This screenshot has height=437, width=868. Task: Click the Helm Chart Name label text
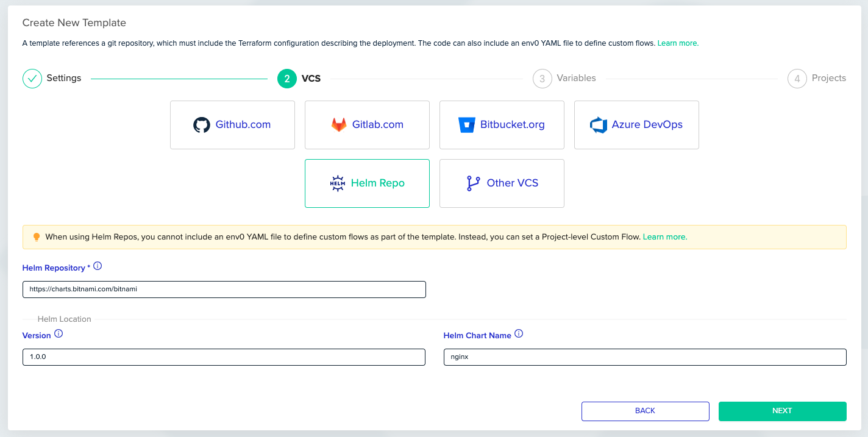click(477, 336)
